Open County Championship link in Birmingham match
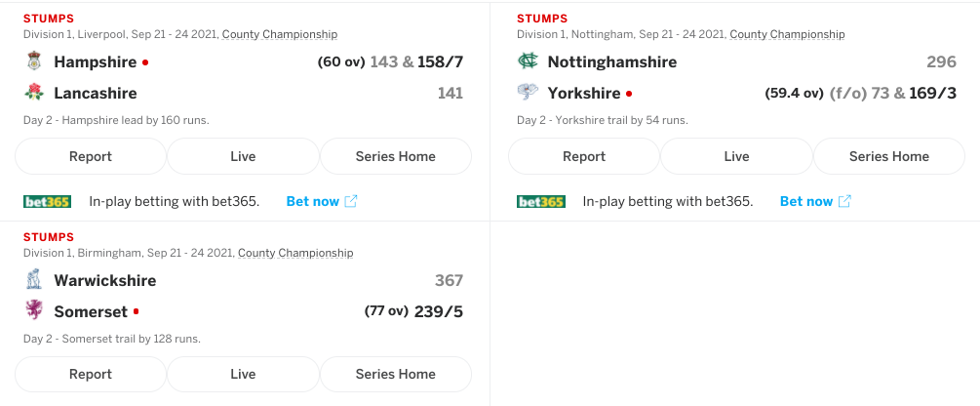 click(x=295, y=253)
